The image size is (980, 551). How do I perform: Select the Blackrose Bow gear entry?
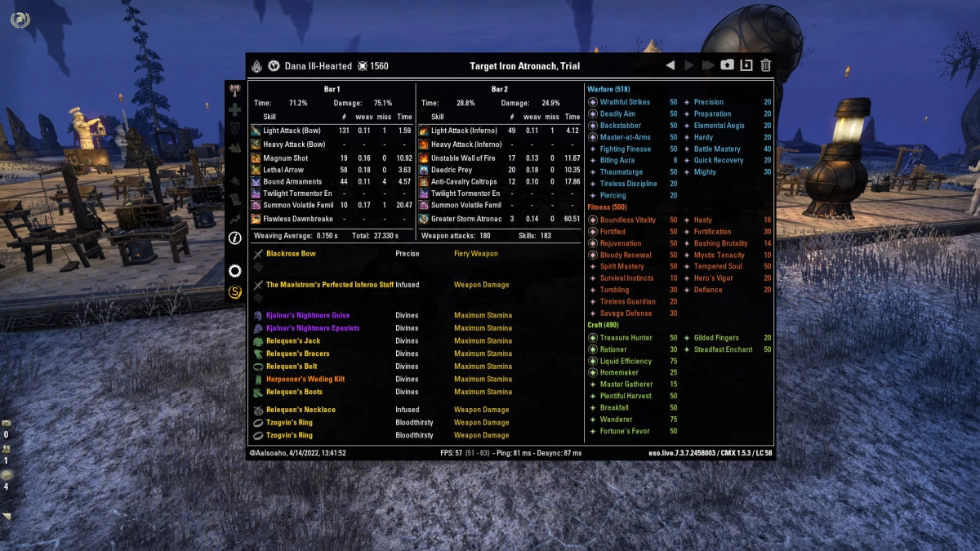tap(291, 254)
